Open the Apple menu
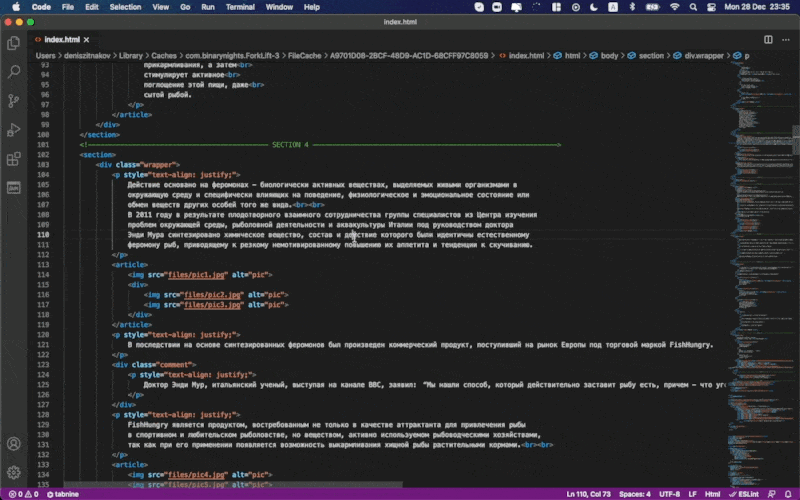 tap(16, 7)
